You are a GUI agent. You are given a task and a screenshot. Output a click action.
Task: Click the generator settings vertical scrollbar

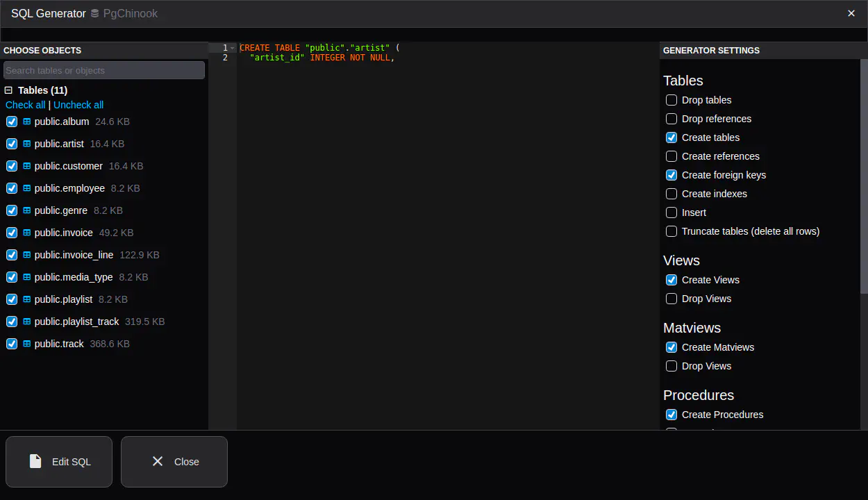click(864, 174)
